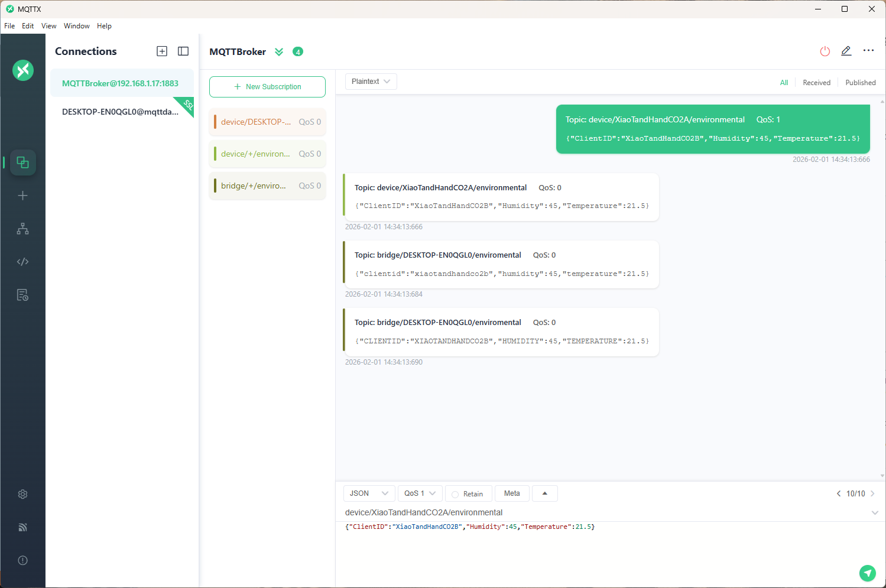Open the Window menu
The width and height of the screenshot is (886, 588).
point(77,26)
